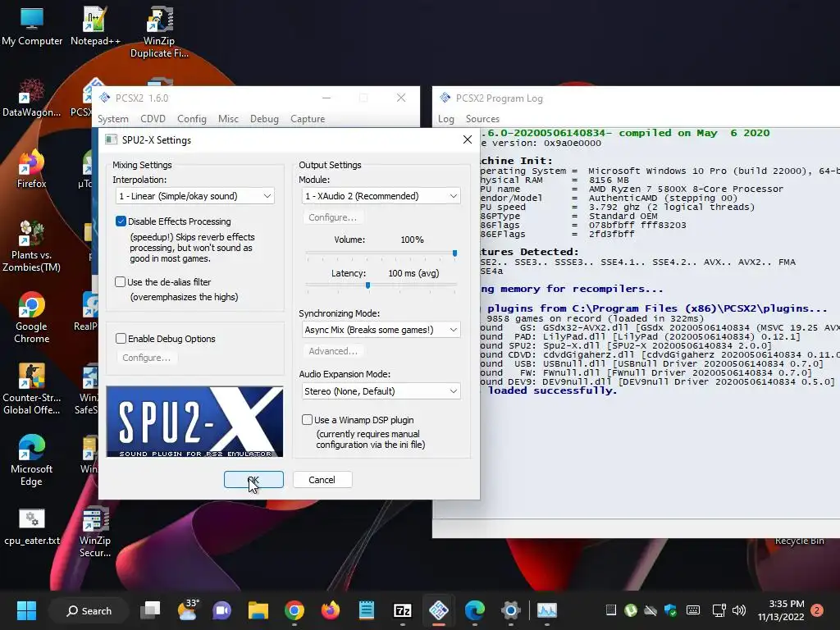Select the Microsoft Edge desktop shortcut

click(x=31, y=460)
